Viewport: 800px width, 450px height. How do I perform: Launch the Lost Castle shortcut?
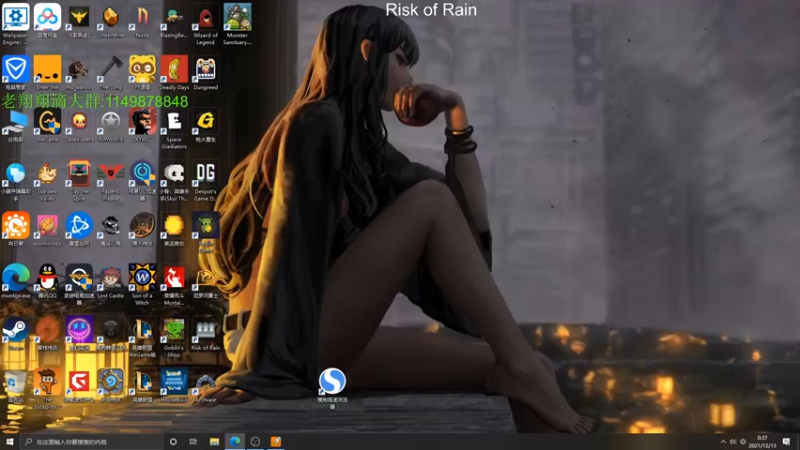point(110,282)
